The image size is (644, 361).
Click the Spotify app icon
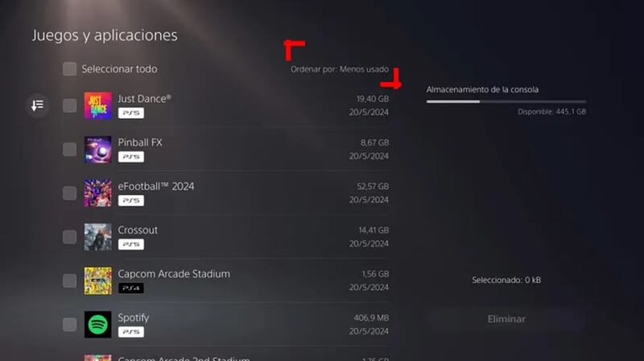97,324
